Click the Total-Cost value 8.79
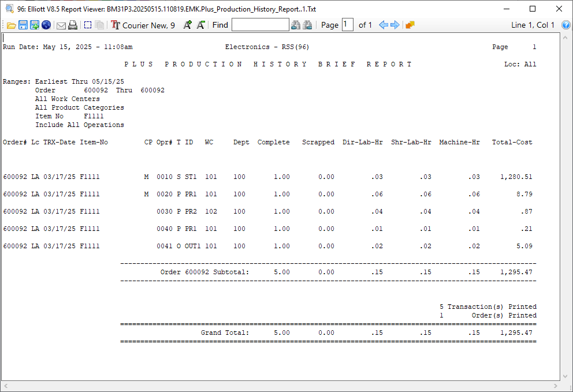 point(524,195)
